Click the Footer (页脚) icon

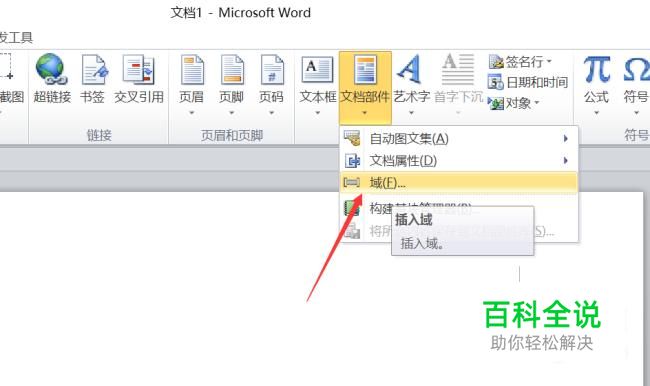pyautogui.click(x=232, y=70)
